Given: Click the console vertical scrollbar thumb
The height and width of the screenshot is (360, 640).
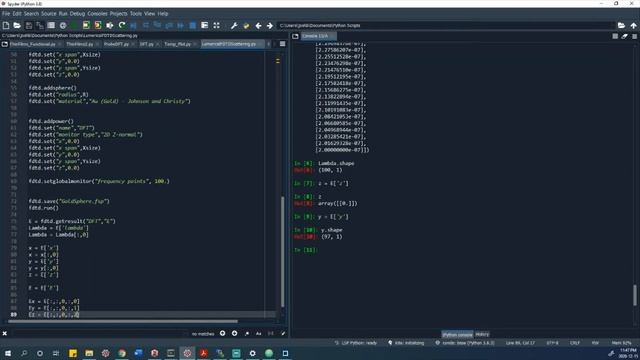Looking at the screenshot, I should tap(635, 295).
